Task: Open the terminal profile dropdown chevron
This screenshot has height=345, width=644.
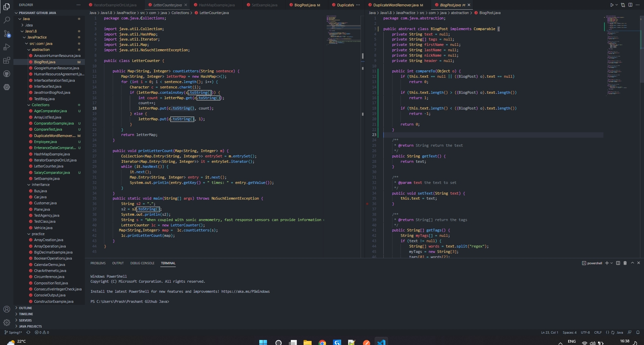Action: click(x=611, y=263)
